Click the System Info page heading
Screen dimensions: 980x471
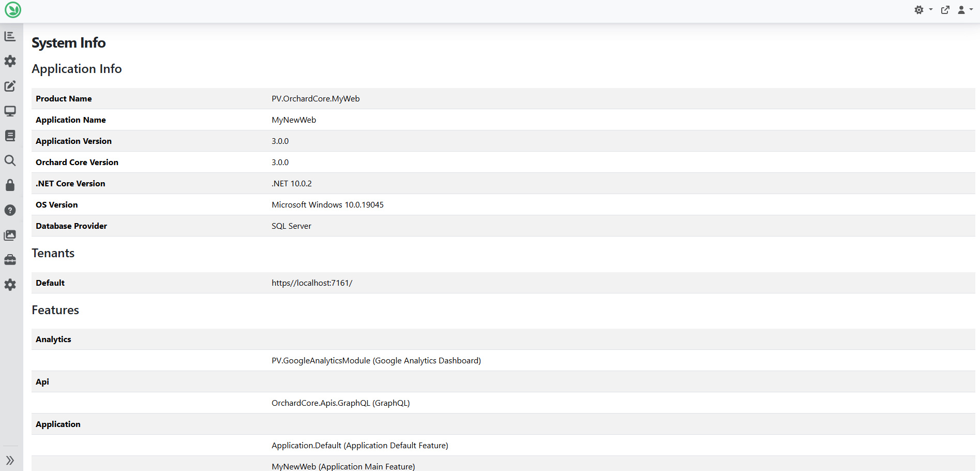pos(69,43)
